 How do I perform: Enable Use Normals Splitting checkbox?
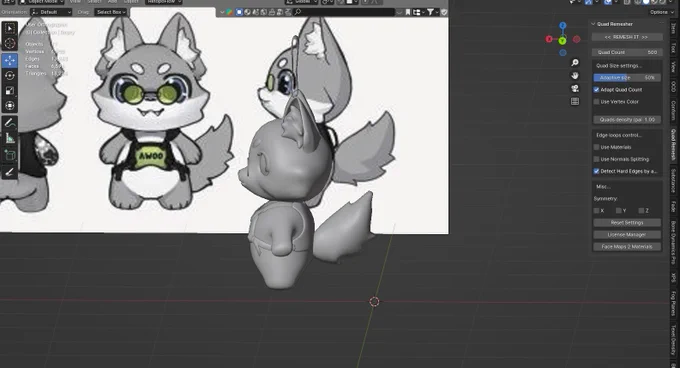pyautogui.click(x=596, y=159)
